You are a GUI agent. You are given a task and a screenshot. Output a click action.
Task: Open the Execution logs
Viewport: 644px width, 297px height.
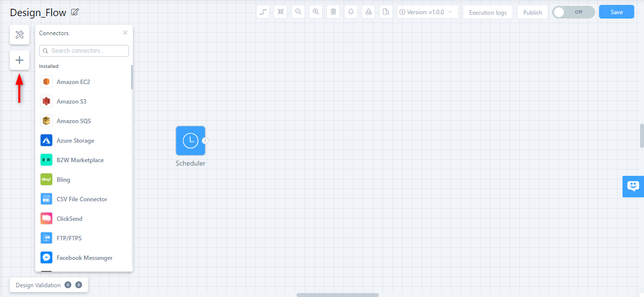click(487, 12)
